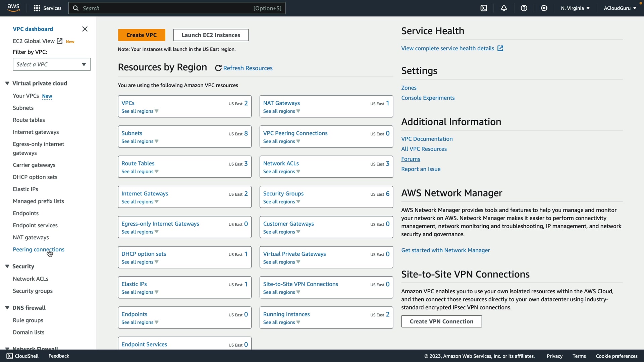Viewport: 644px width, 362px height.
Task: Expand See all regions under VPCs
Action: pos(140,111)
